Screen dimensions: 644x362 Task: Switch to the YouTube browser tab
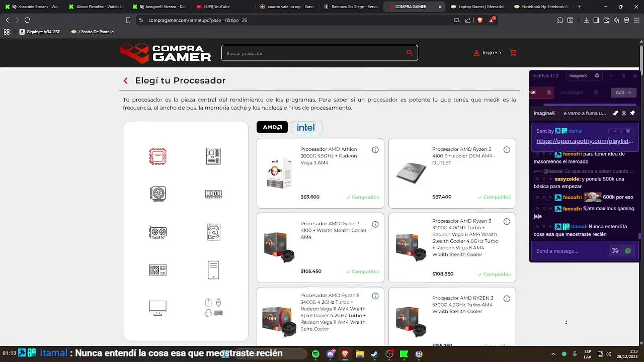224,7
